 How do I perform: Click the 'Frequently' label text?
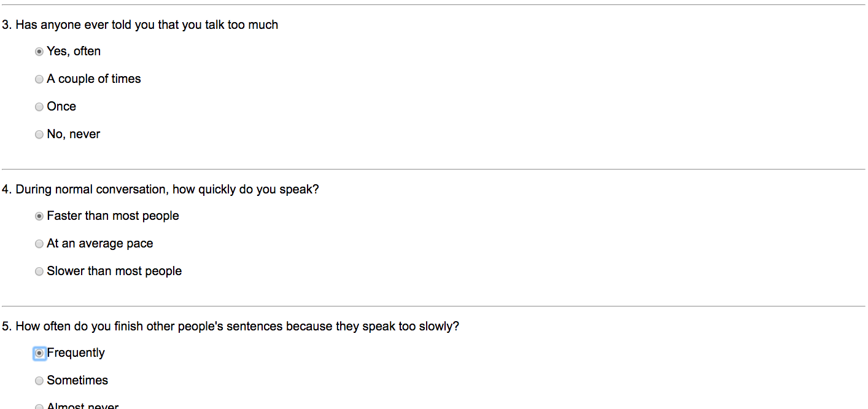coord(76,353)
